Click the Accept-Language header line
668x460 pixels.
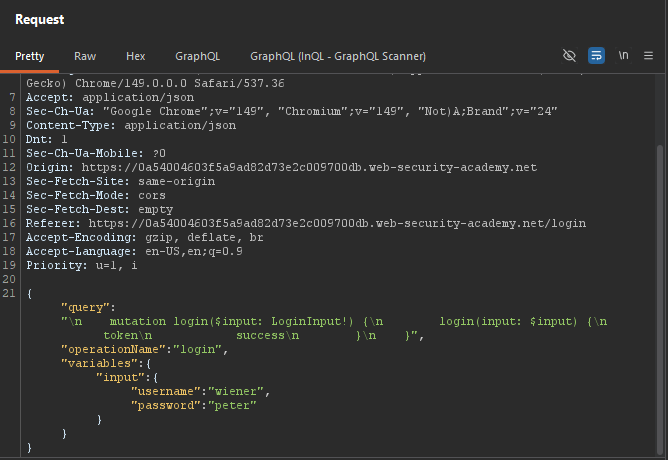pyautogui.click(x=134, y=252)
